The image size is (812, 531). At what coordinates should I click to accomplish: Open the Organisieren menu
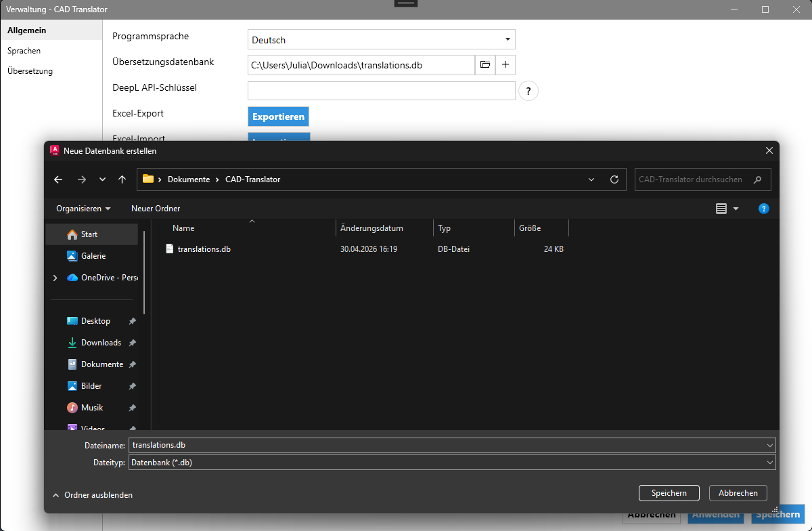[84, 209]
